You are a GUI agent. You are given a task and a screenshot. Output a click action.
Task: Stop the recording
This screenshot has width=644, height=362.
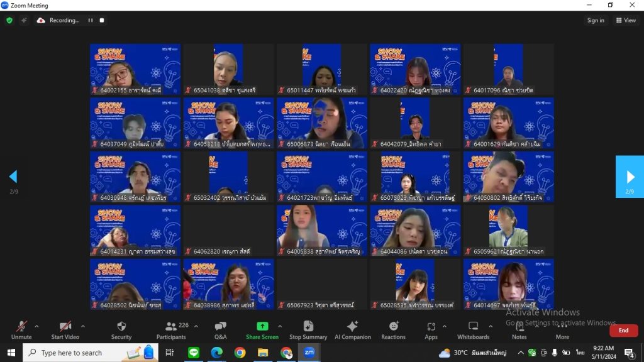[x=102, y=20]
